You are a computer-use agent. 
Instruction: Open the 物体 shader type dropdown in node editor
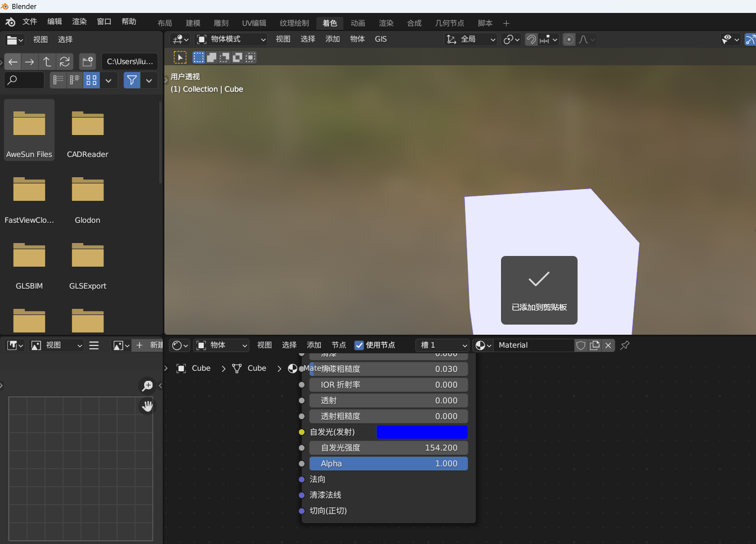point(221,345)
